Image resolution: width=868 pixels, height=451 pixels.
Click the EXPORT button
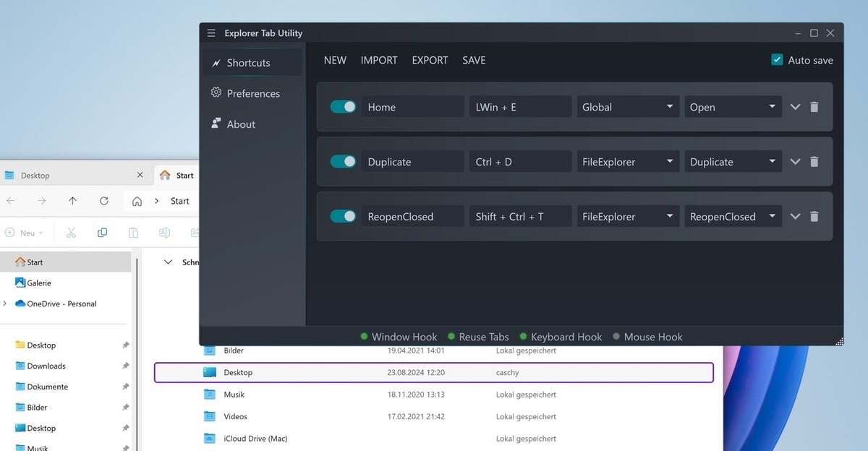point(430,60)
